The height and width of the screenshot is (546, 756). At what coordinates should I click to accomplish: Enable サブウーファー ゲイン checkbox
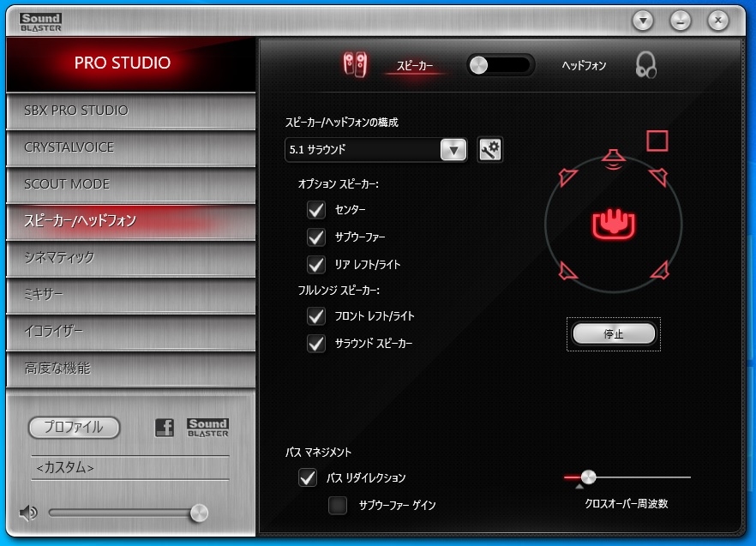tap(338, 506)
